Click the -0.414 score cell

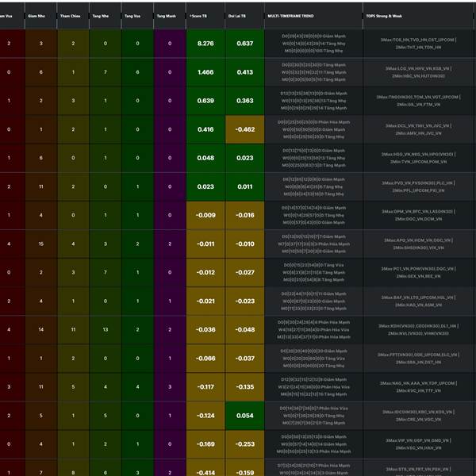coord(205,469)
